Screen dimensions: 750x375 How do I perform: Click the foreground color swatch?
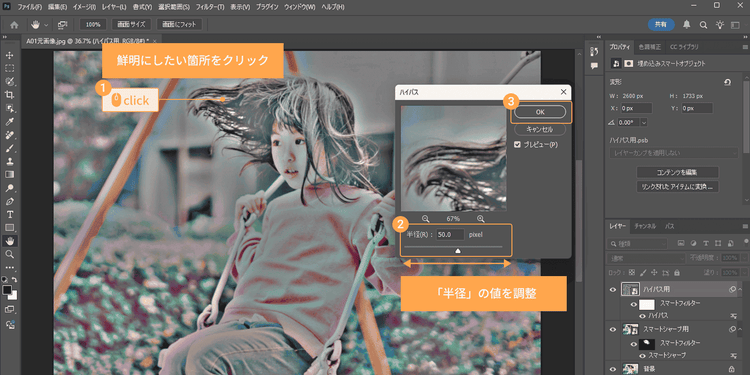[7, 290]
